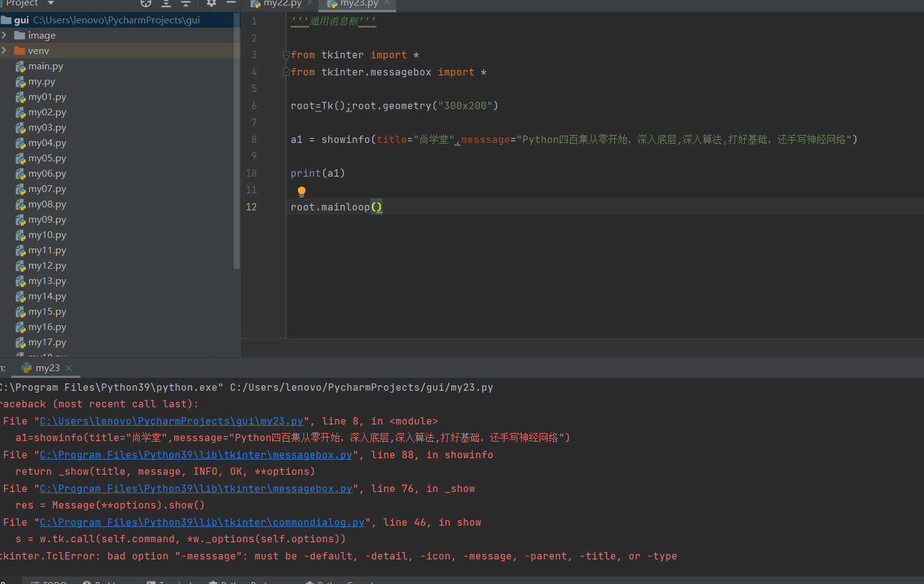Viewport: 924px width, 584px height.
Task: Select my12.py file name
Action: click(x=47, y=266)
